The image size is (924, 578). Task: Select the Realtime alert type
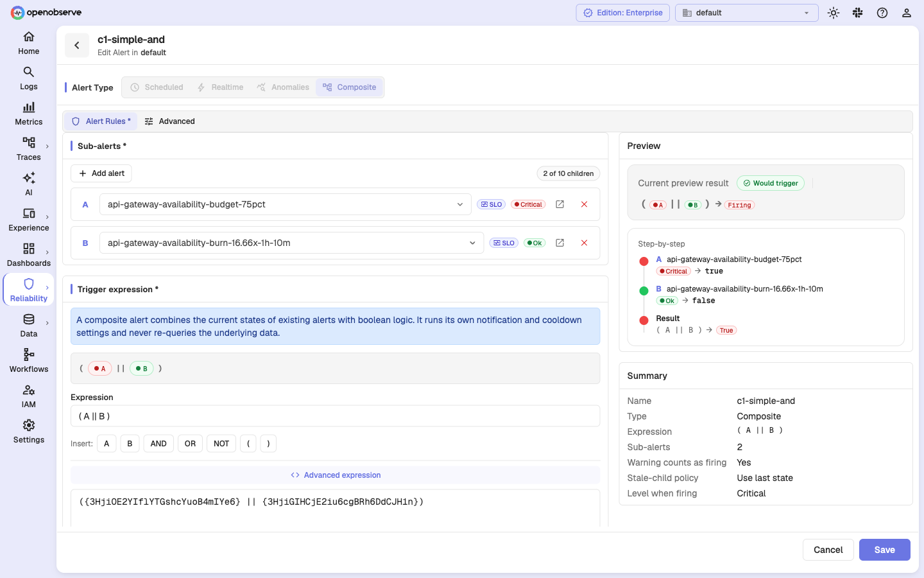(x=220, y=87)
